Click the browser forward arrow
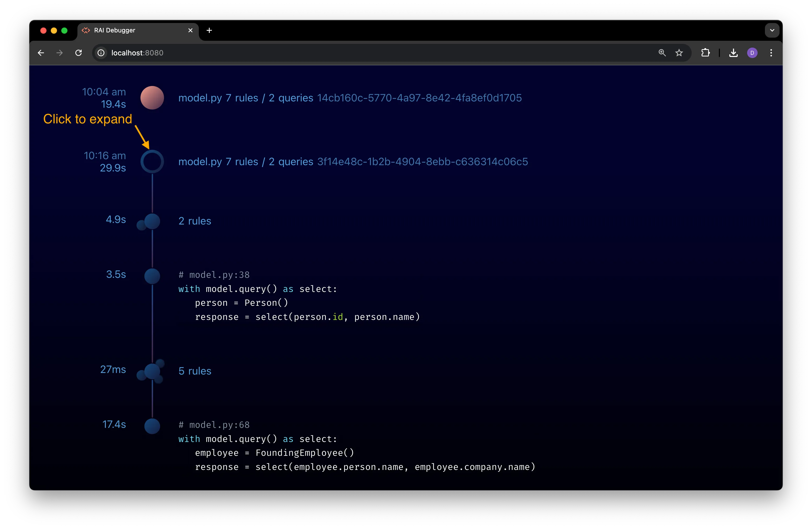The width and height of the screenshot is (812, 529). [60, 53]
